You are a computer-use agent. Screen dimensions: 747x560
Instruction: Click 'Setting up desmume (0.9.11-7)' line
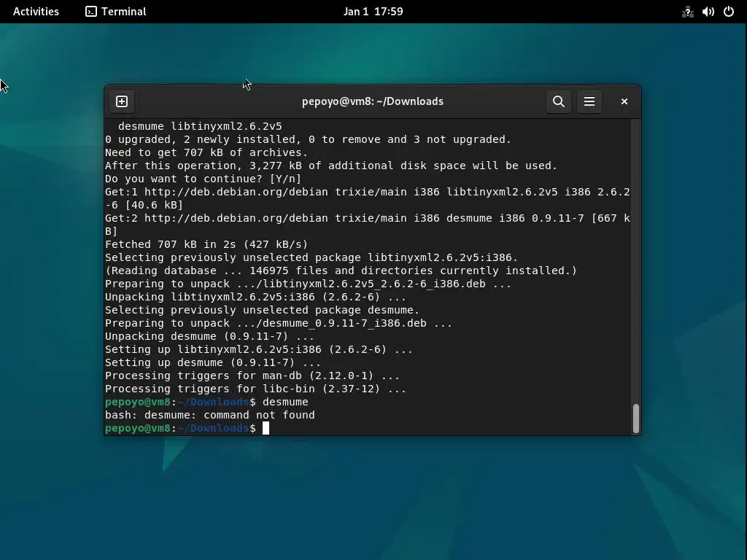214,362
